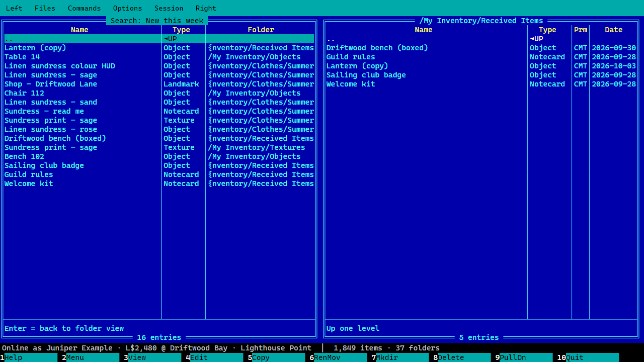This screenshot has width=644, height=362.
Task: Click the 5 Copy function key
Action: pos(276,357)
